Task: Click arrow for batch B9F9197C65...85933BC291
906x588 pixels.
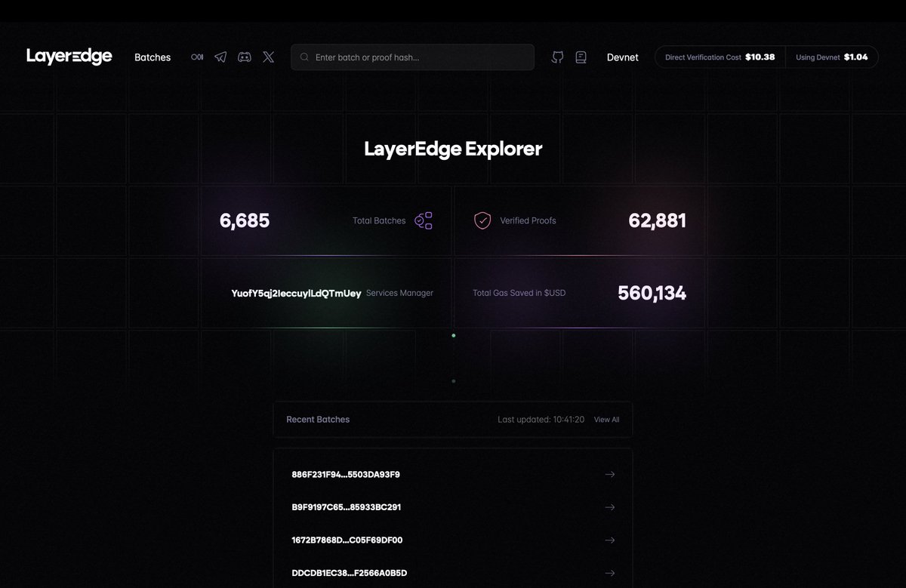Action: [610, 507]
